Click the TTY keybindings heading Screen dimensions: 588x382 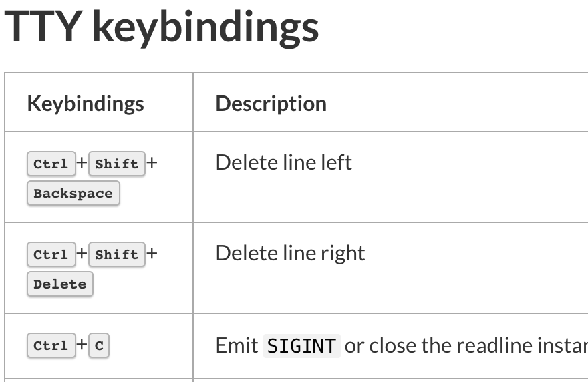point(162,27)
